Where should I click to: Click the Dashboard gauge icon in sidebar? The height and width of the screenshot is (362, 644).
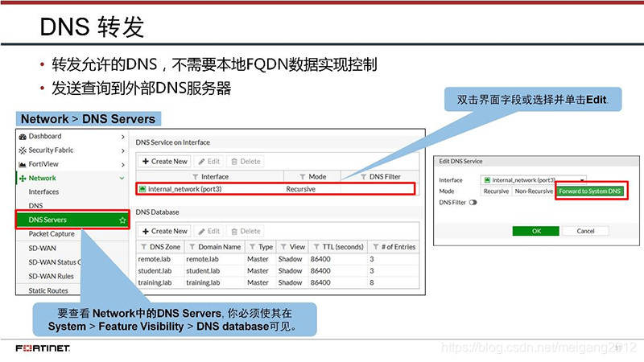[23, 137]
